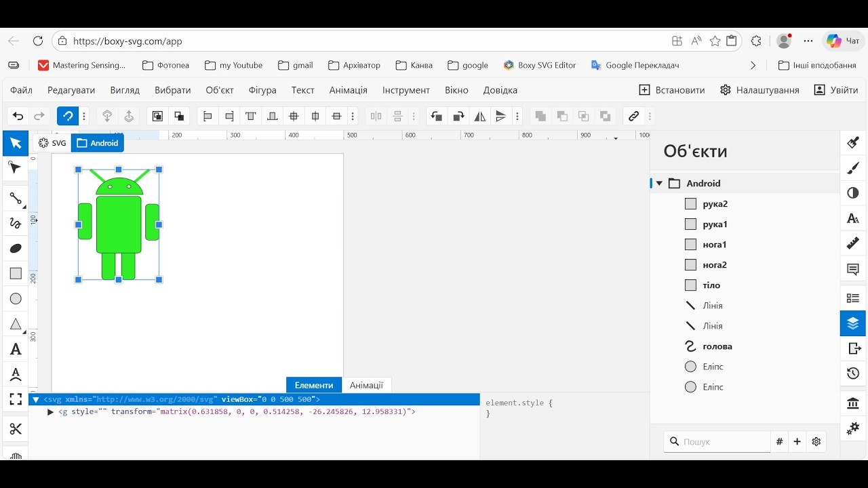Click the Android breadcrumb

[x=98, y=143]
